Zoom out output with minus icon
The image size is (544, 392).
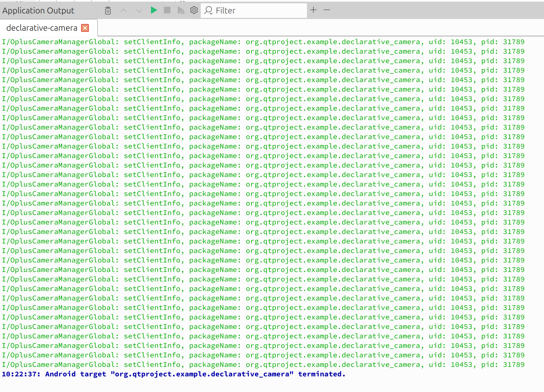[327, 10]
